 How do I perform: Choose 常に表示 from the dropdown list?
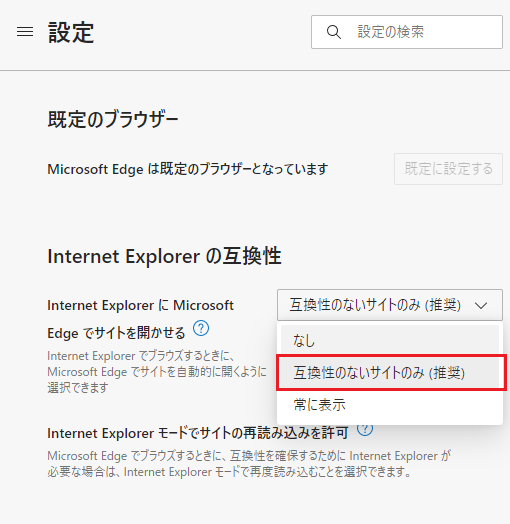pos(390,405)
